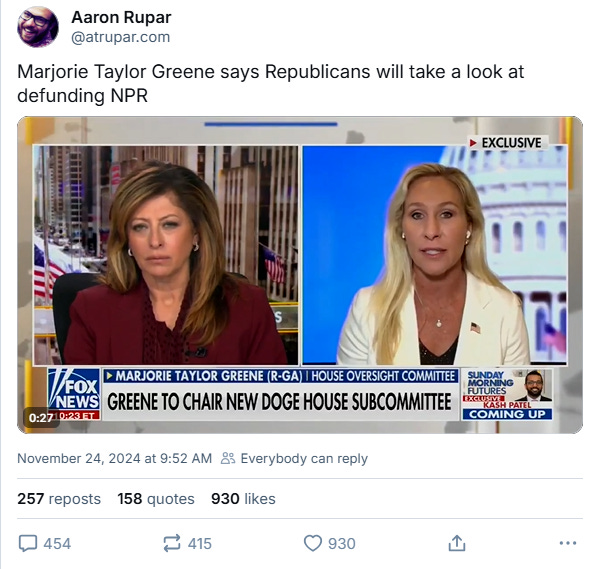View the 158 quotes list
Image resolution: width=590 pixels, height=569 pixels.
(156, 499)
